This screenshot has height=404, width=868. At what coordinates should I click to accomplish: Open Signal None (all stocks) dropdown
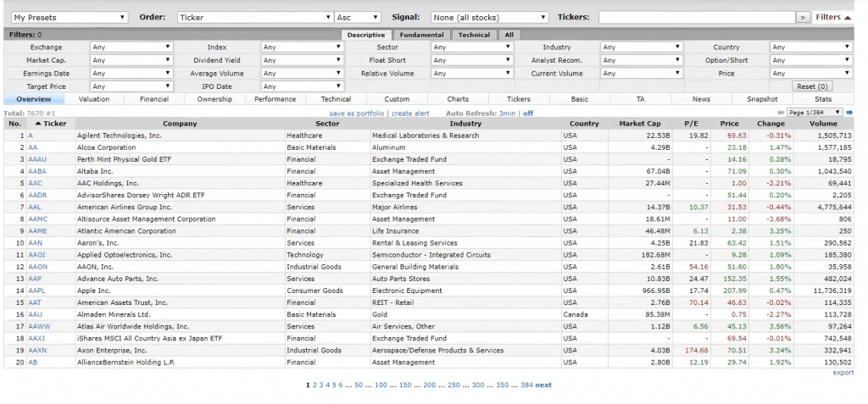pyautogui.click(x=490, y=17)
